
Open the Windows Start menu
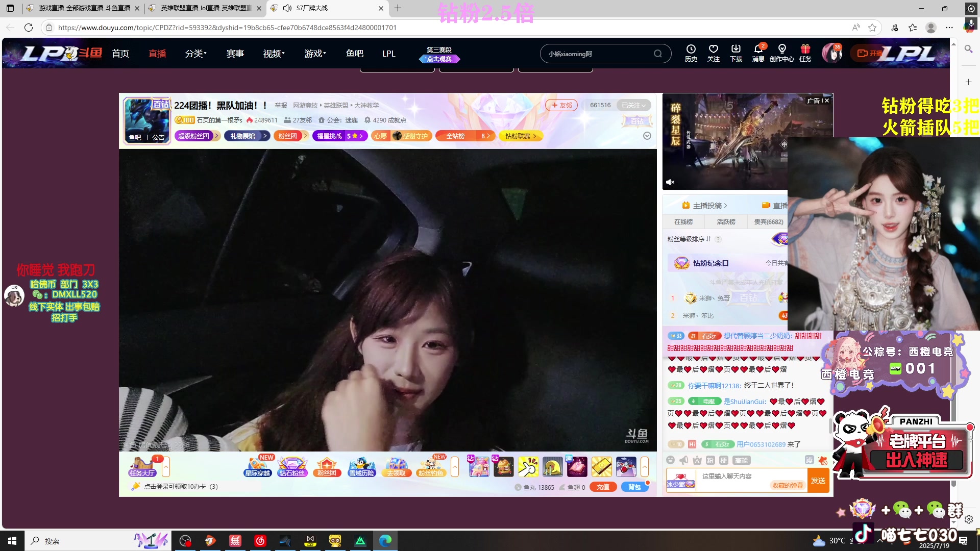(12, 541)
